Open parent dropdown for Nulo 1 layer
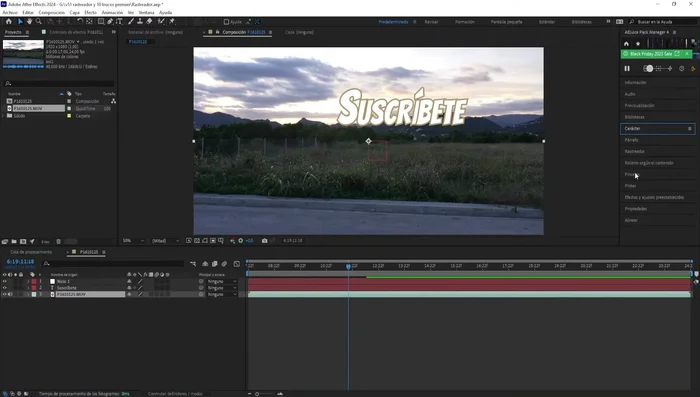 coord(222,282)
